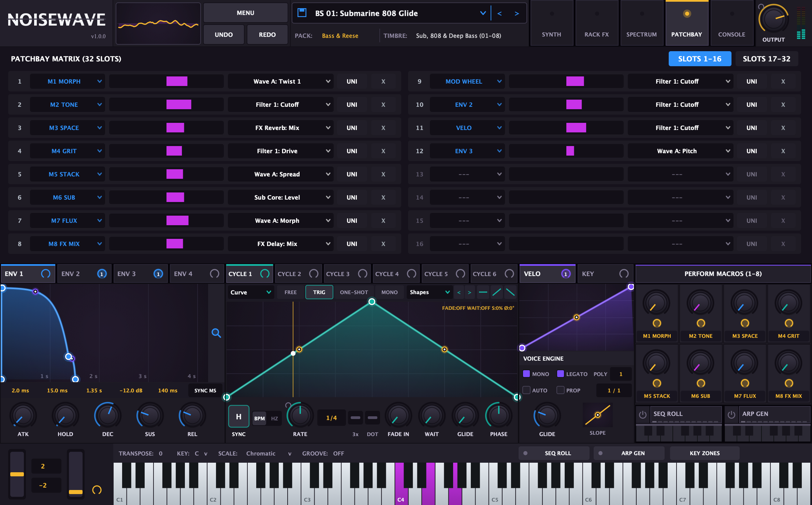The width and height of the screenshot is (812, 505).
Task: Toggle the ARP GEN power icon
Action: point(731,415)
